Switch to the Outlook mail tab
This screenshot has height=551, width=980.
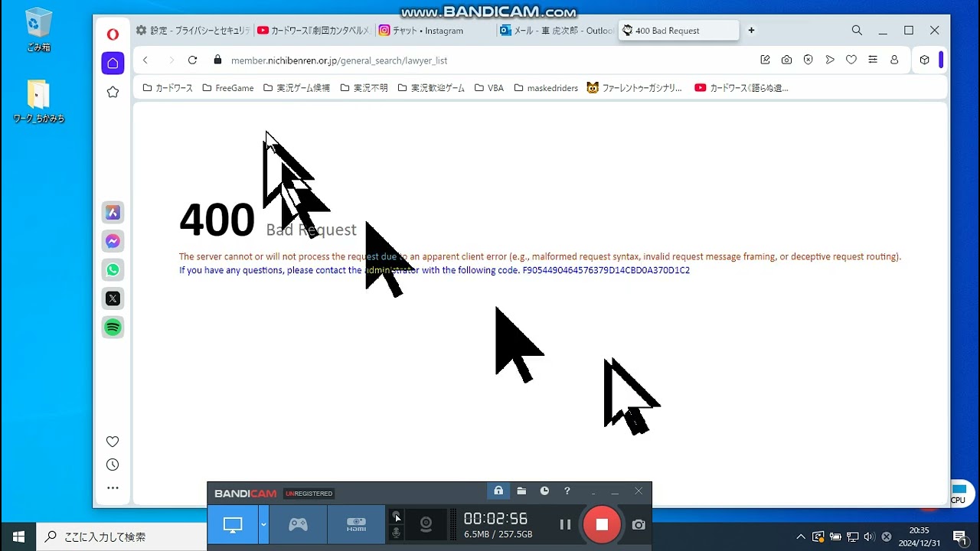tap(555, 31)
